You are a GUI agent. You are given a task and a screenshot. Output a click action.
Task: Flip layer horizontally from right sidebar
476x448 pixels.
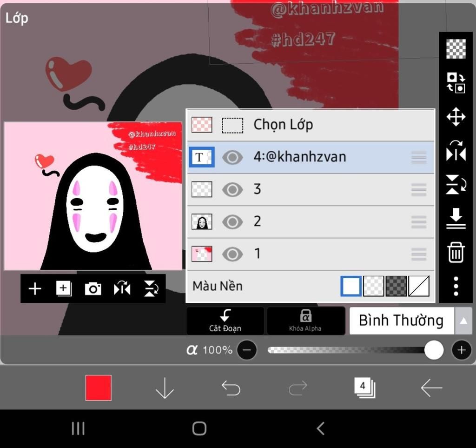tap(456, 151)
